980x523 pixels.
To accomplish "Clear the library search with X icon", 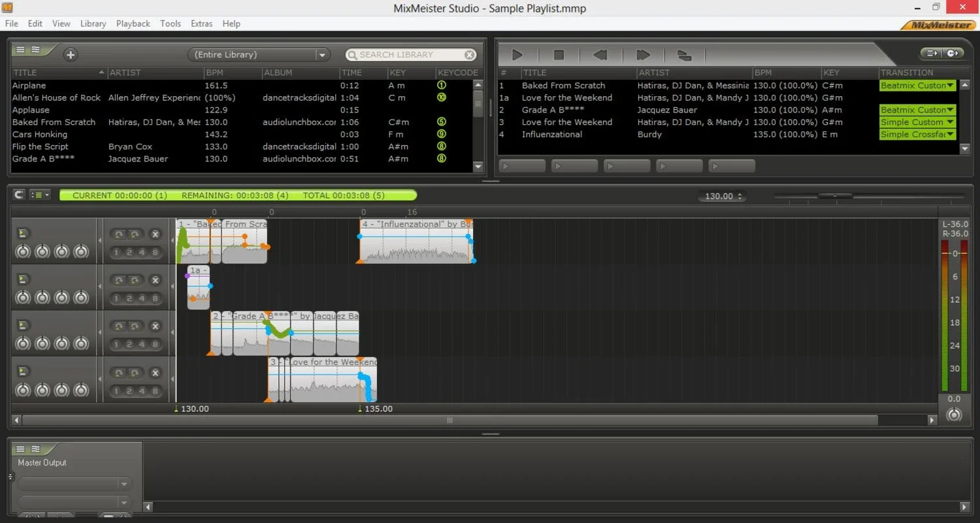I will click(470, 55).
